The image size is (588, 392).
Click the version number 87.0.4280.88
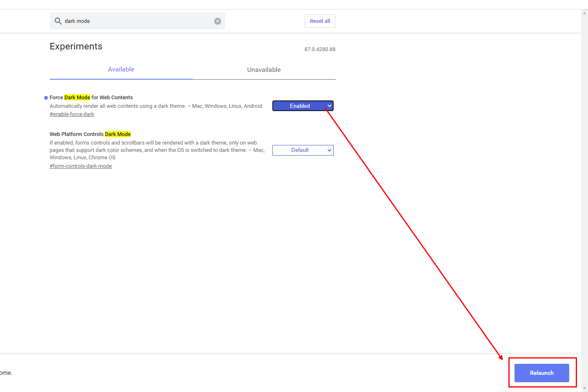tap(320, 49)
